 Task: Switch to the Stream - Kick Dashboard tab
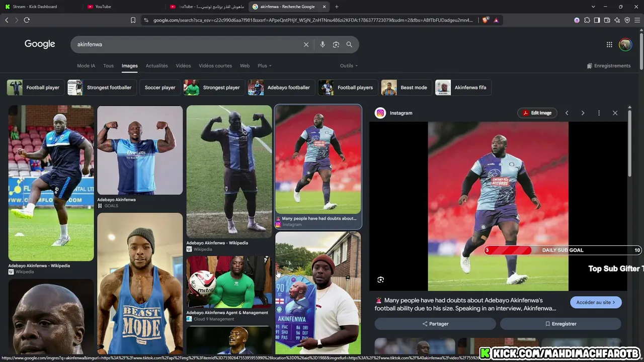40,7
